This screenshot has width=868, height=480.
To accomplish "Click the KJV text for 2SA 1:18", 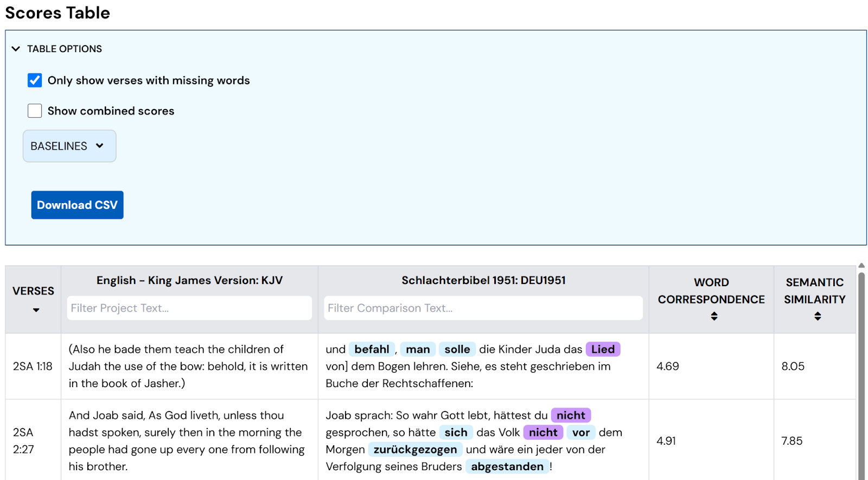I will tap(188, 367).
